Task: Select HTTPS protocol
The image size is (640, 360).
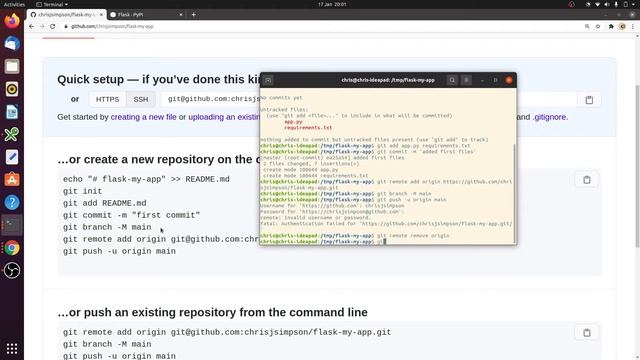Action: pyautogui.click(x=107, y=99)
